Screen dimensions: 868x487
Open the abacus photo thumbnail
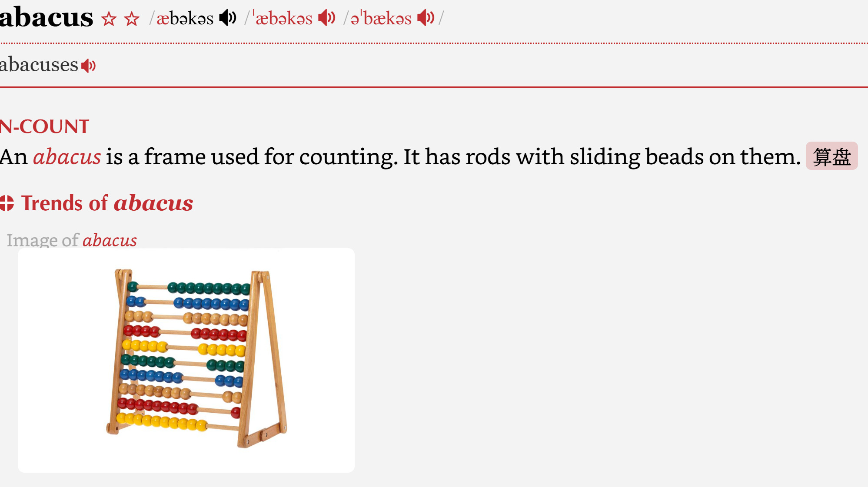tap(186, 360)
